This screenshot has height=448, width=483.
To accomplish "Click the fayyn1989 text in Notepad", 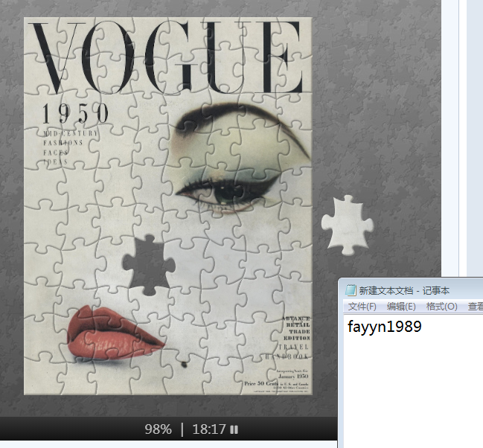I will 384,327.
